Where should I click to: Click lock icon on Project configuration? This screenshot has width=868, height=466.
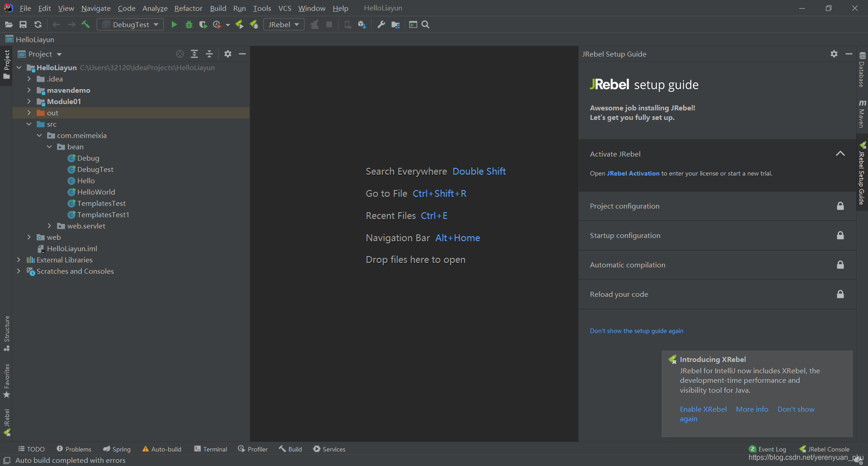[840, 206]
